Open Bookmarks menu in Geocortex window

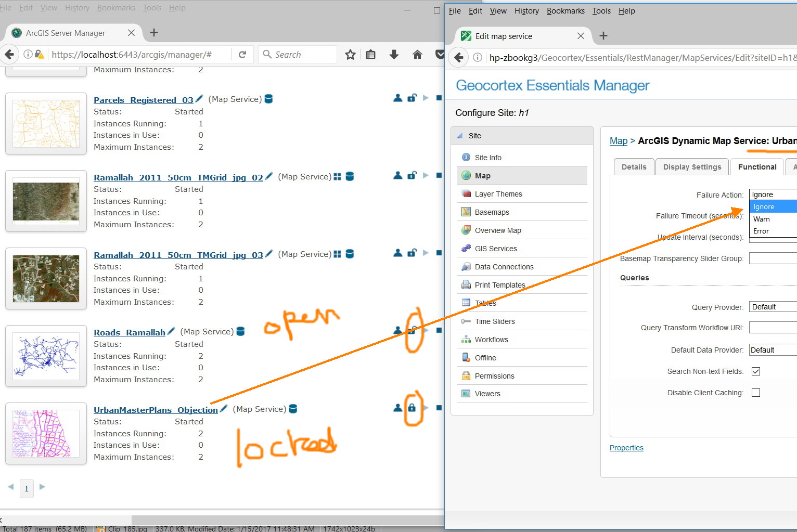tap(565, 11)
